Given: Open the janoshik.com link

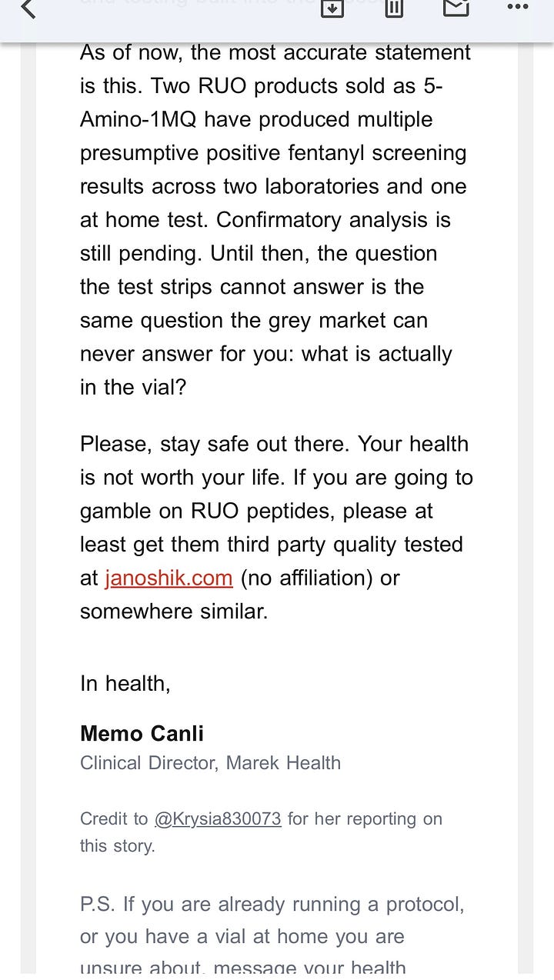Looking at the screenshot, I should [169, 578].
